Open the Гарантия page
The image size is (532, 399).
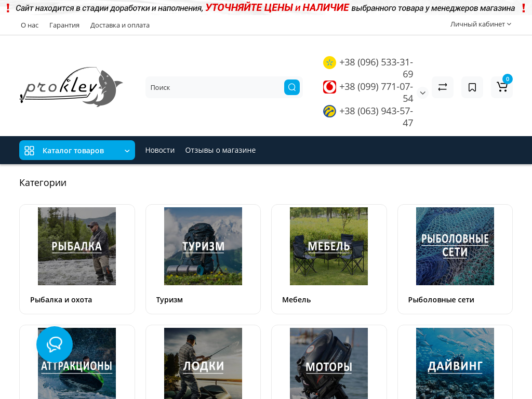[64, 25]
